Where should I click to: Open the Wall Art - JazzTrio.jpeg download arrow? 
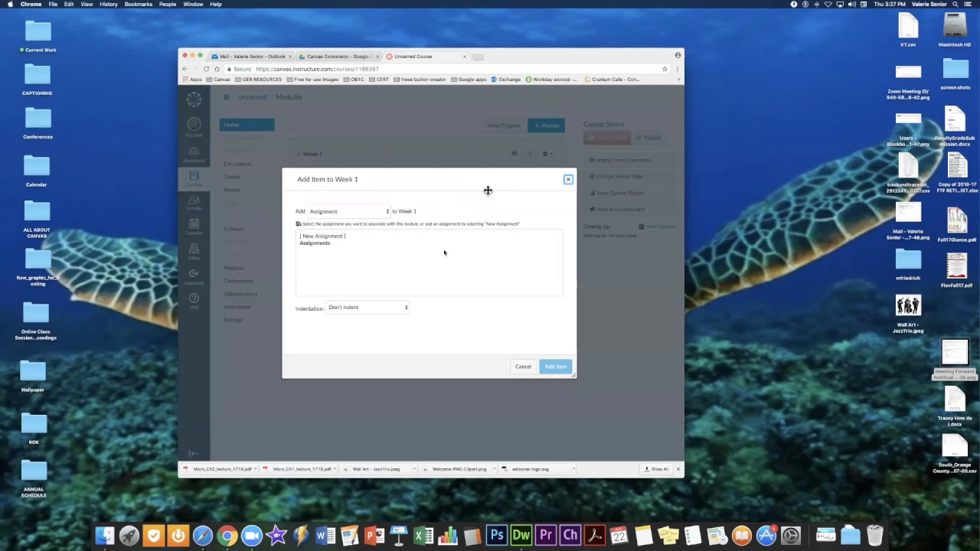pyautogui.click(x=414, y=469)
